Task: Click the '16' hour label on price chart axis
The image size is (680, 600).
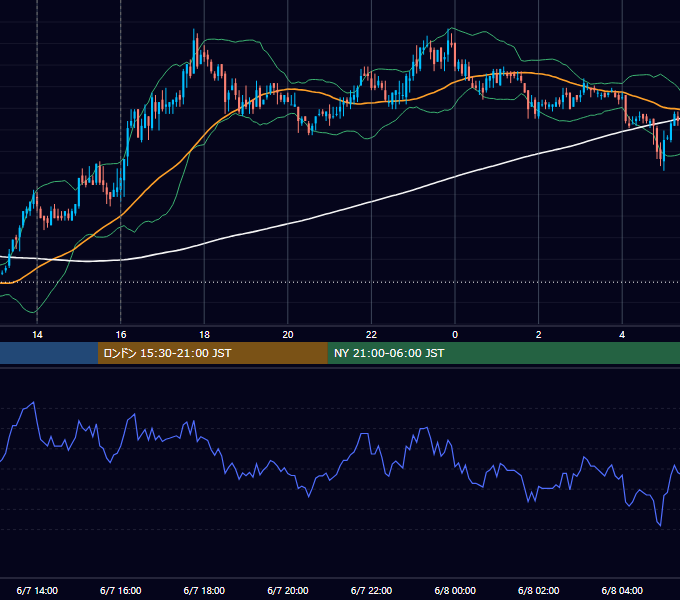Action: [121, 335]
